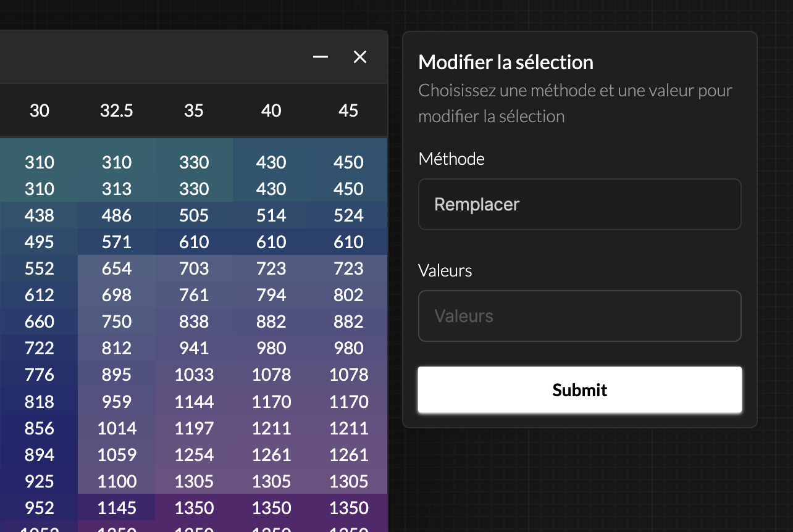This screenshot has height=532, width=793.
Task: Select the column header 32.5
Action: [x=116, y=110]
